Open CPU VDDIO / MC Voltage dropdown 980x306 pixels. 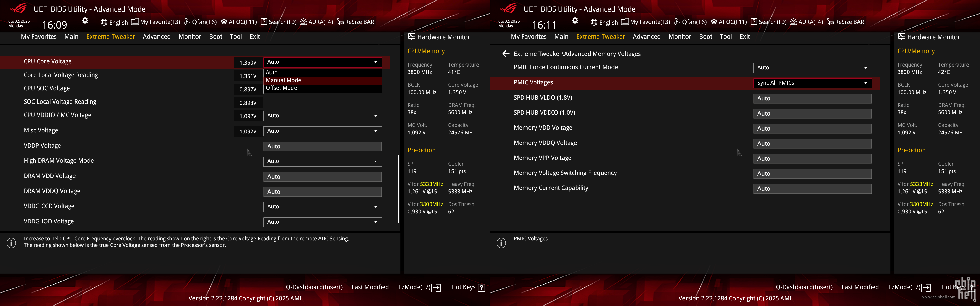[323, 116]
